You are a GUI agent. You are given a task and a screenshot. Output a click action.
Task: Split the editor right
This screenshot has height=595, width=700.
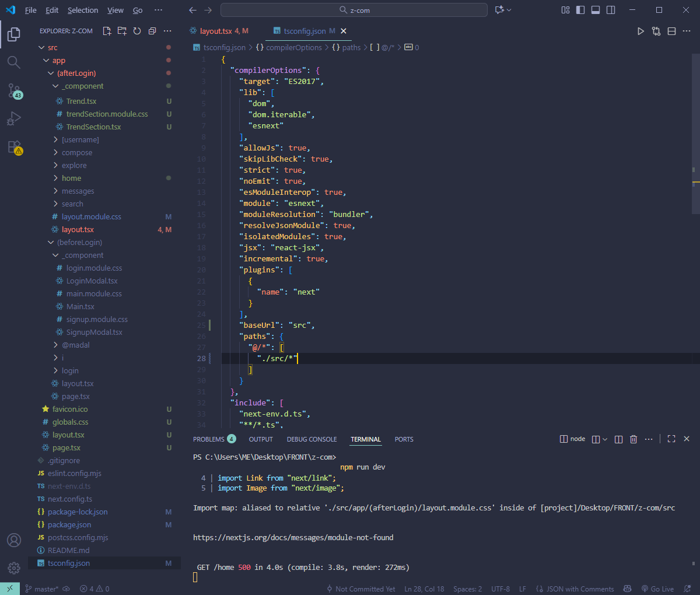pyautogui.click(x=671, y=31)
